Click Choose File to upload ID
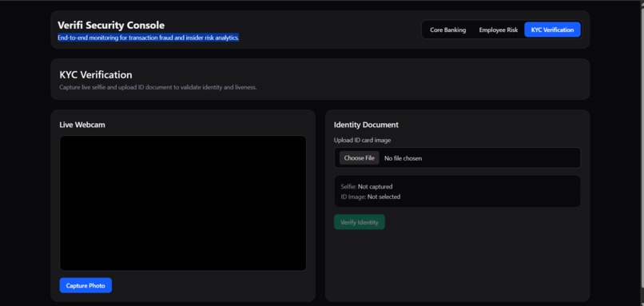 click(x=359, y=158)
